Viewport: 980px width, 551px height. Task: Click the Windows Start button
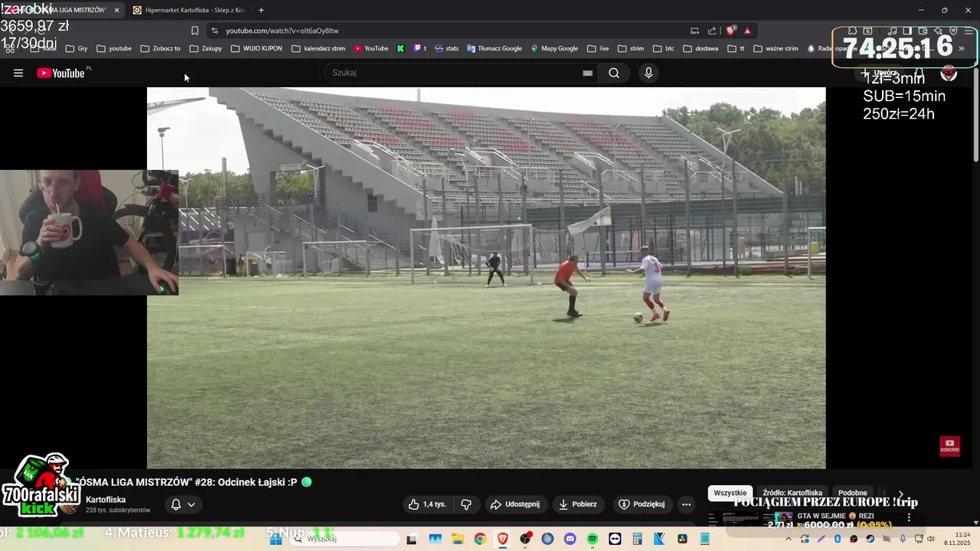[x=276, y=539]
